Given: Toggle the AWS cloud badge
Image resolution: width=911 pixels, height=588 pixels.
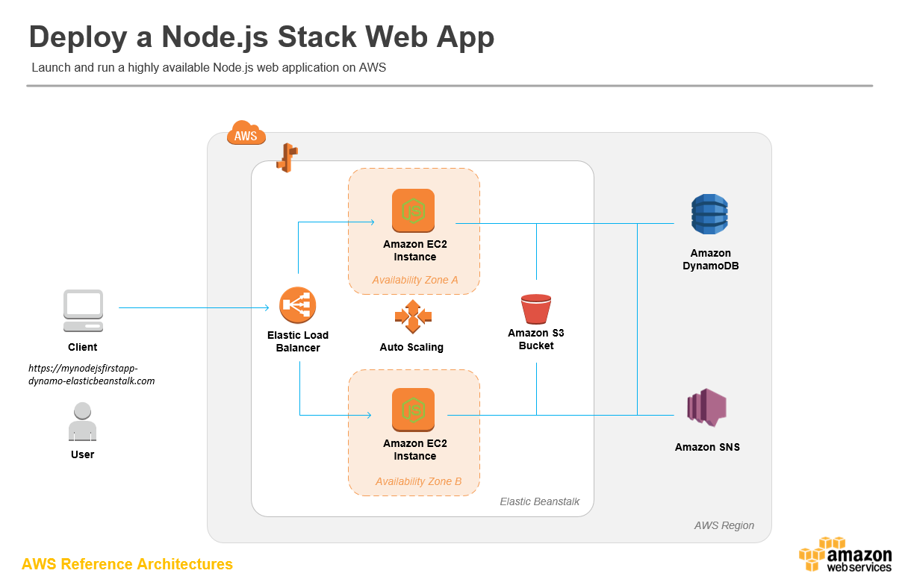Looking at the screenshot, I should click(246, 134).
